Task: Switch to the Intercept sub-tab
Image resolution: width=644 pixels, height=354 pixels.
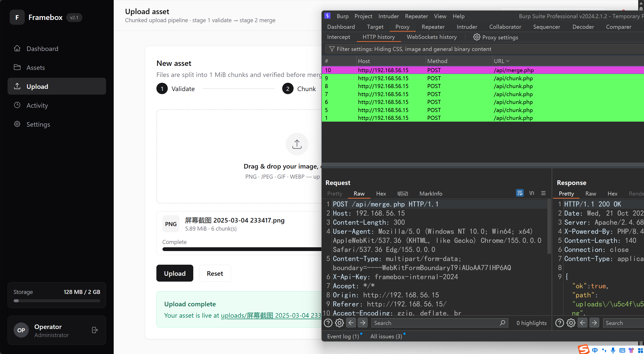Action: click(x=339, y=37)
